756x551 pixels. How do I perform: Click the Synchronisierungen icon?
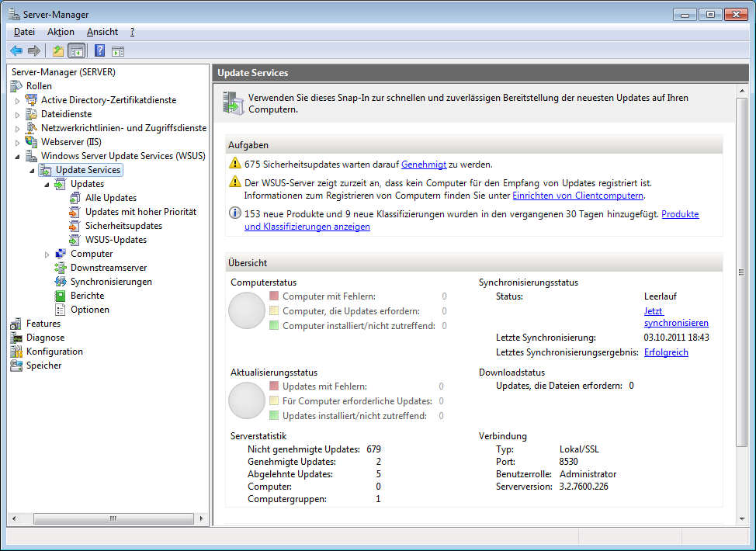click(61, 282)
